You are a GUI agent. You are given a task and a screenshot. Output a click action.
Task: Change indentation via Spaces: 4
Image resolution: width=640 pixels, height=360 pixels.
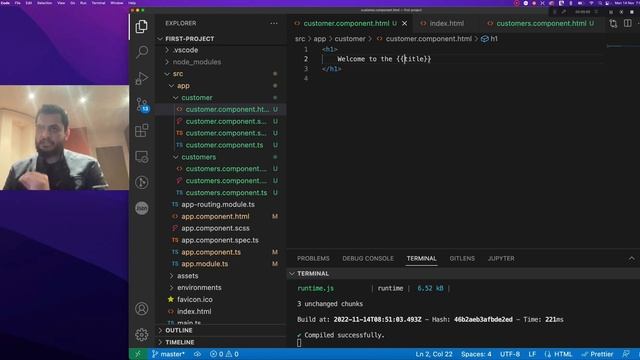(x=476, y=354)
